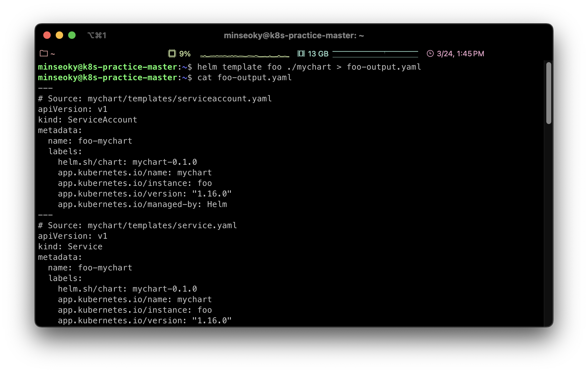Click the CPU usage sparkline graph
The height and width of the screenshot is (373, 588).
(245, 55)
